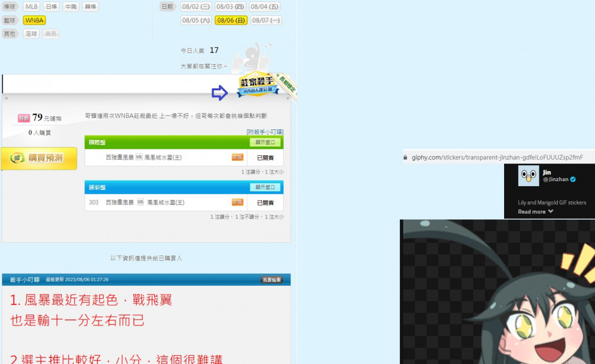Click the giphy.com URL address field

497,157
